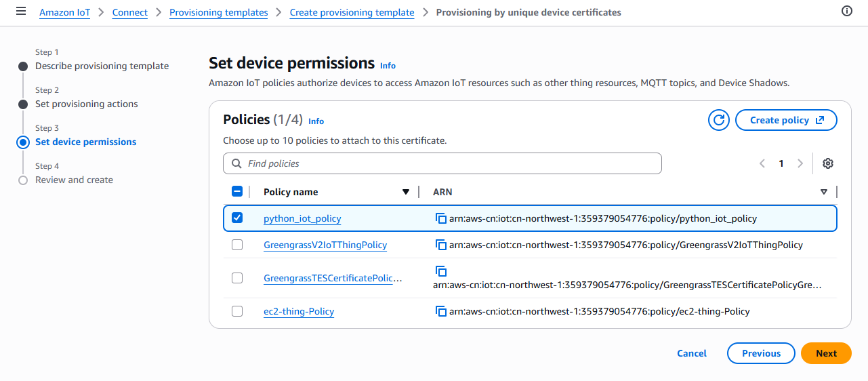868x381 pixels.
Task: Go to Amazon IoT breadcrumb
Action: point(64,12)
